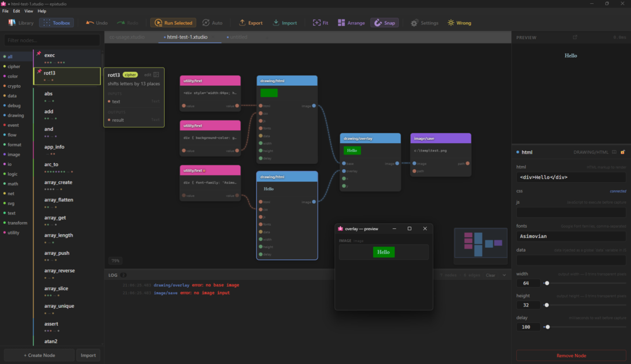Open the Edit menu

[15, 10]
